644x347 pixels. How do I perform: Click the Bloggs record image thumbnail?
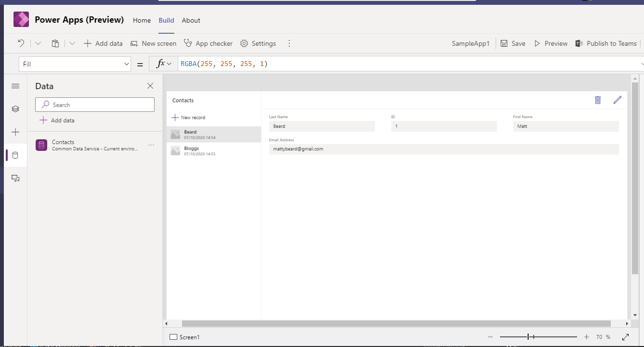coord(175,151)
